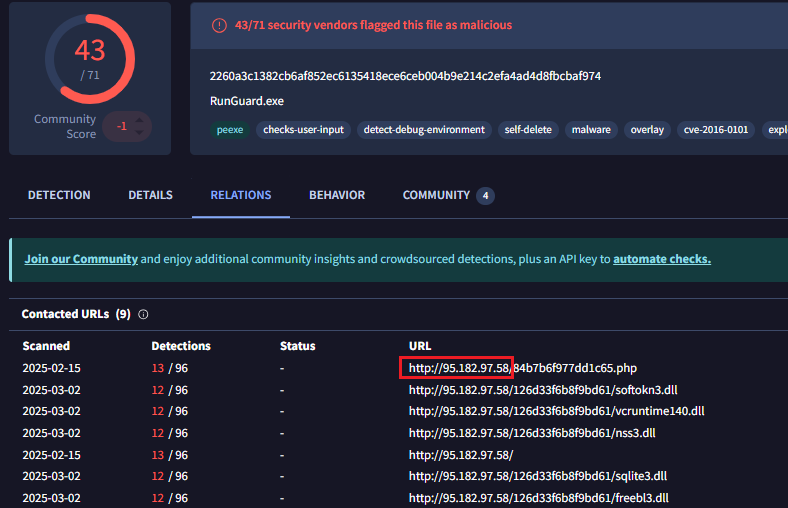Open the DETAILS tab
This screenshot has height=508, width=788.
tap(150, 195)
